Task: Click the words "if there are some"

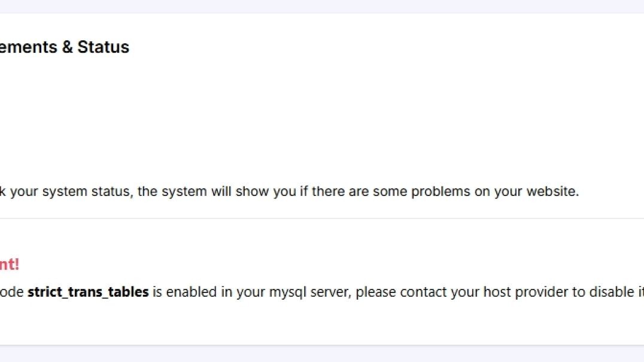Action: tap(330, 192)
